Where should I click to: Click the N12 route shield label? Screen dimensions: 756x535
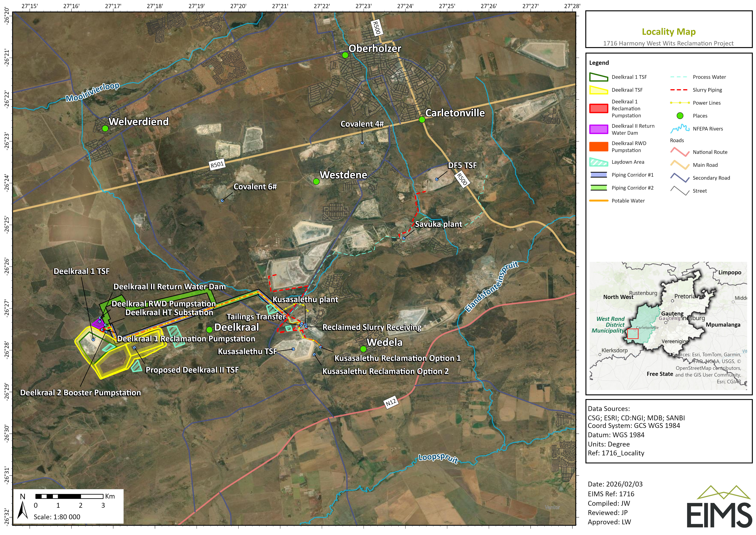(391, 402)
